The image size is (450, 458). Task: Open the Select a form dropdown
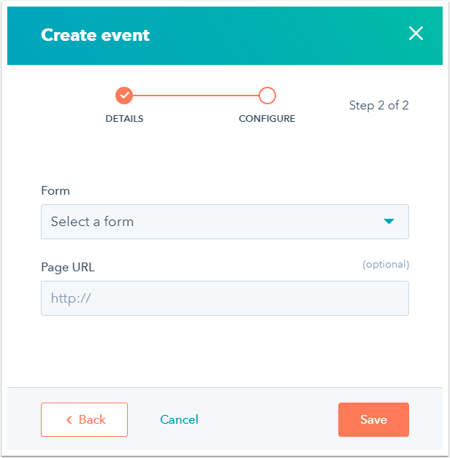coord(225,222)
